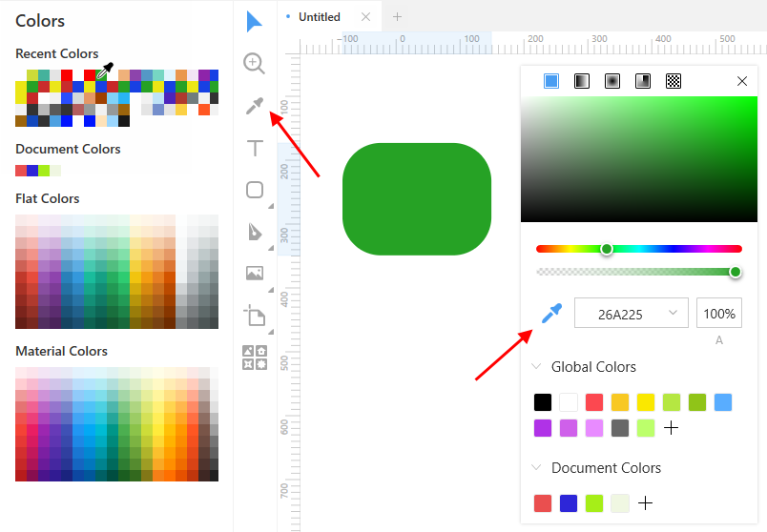Viewport: 767px width, 532px height.
Task: Select the Pen tool
Action: 255,232
